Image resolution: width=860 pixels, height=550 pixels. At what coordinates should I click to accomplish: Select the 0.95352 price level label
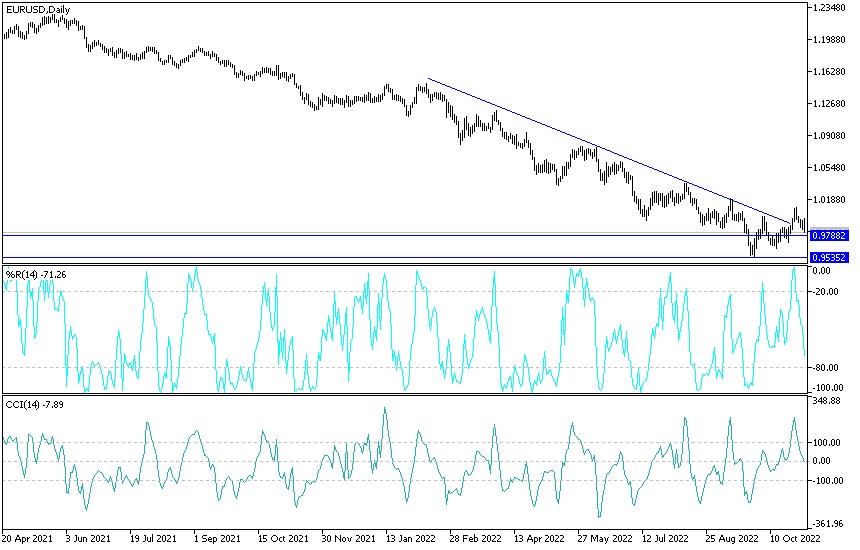tap(829, 258)
